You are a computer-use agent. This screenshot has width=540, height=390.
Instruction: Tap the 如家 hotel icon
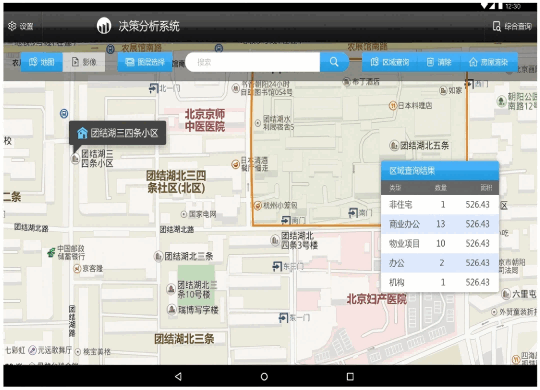pyautogui.click(x=443, y=91)
